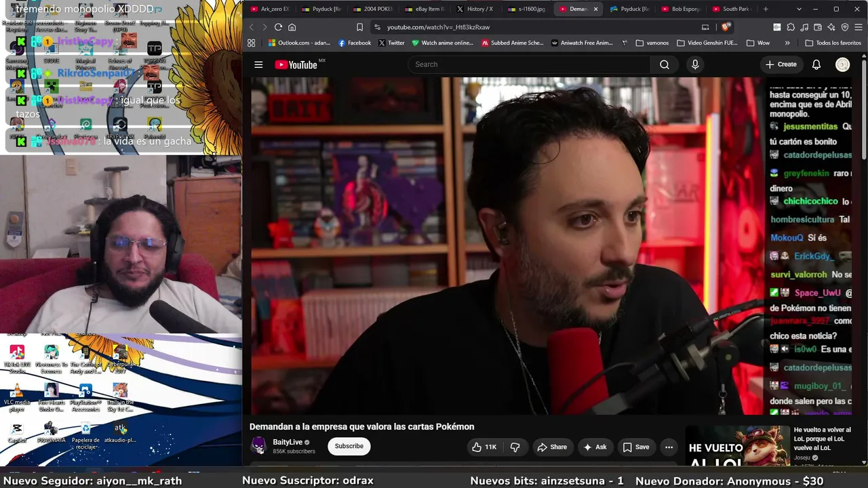Switch to the eBay Item browser tab

pos(424,9)
